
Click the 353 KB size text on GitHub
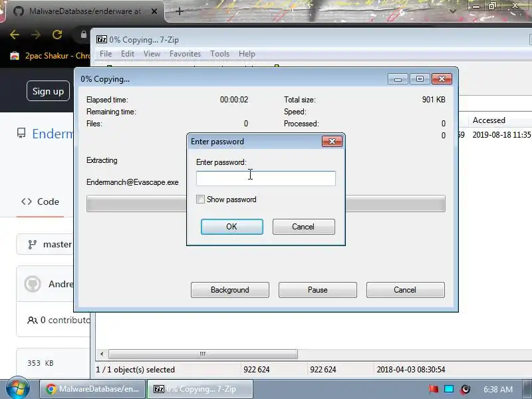click(41, 363)
